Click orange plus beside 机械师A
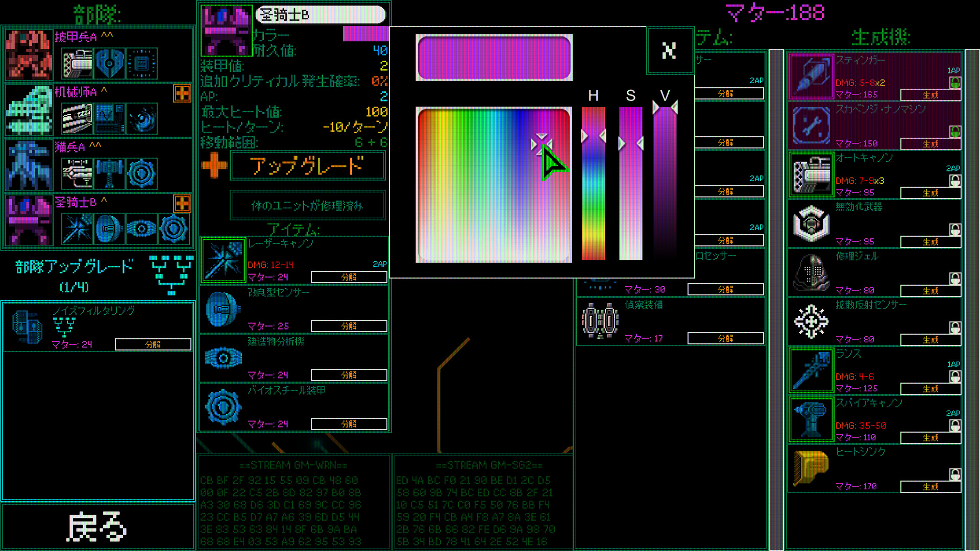Screen dimensions: 980x551 tap(182, 93)
